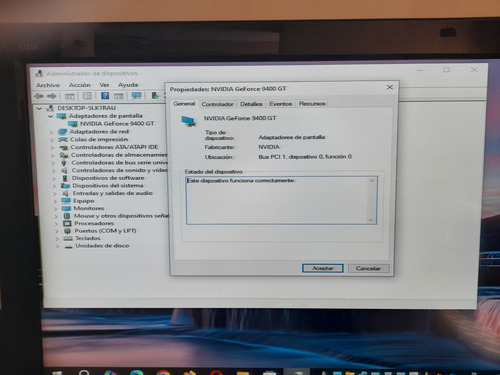The height and width of the screenshot is (375, 500).
Task: Expand the Colas de impresión node
Action: point(52,140)
